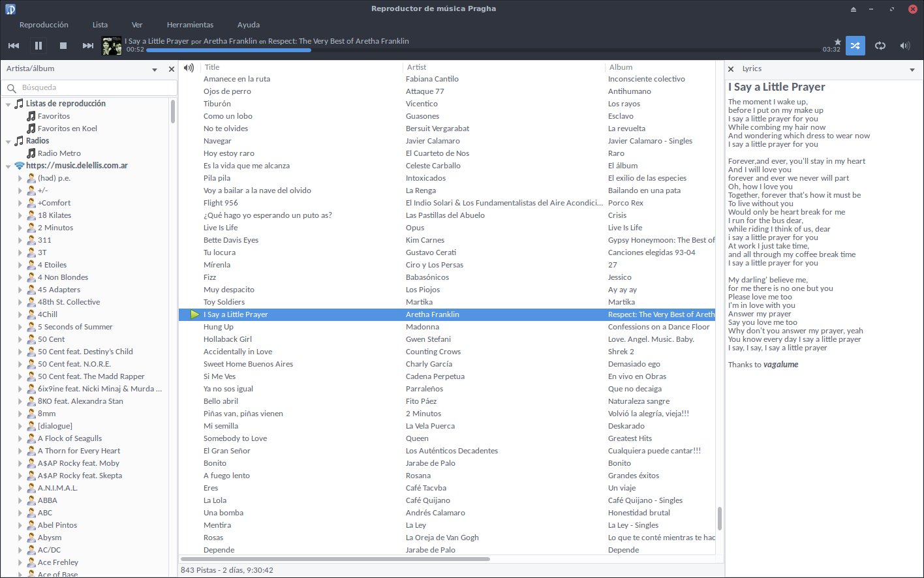
Task: Sort playlist by Title column
Action: (301, 67)
